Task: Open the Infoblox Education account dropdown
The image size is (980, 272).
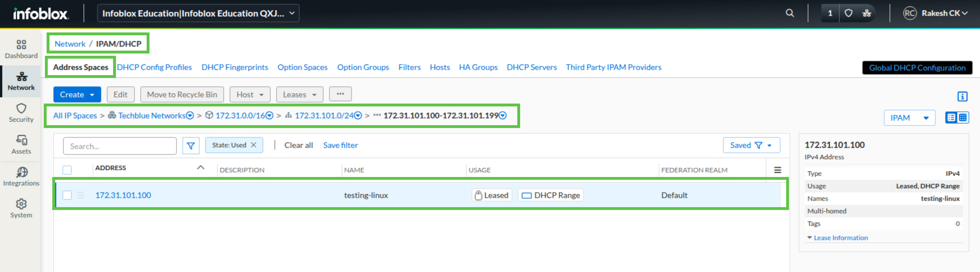Action: click(x=198, y=13)
